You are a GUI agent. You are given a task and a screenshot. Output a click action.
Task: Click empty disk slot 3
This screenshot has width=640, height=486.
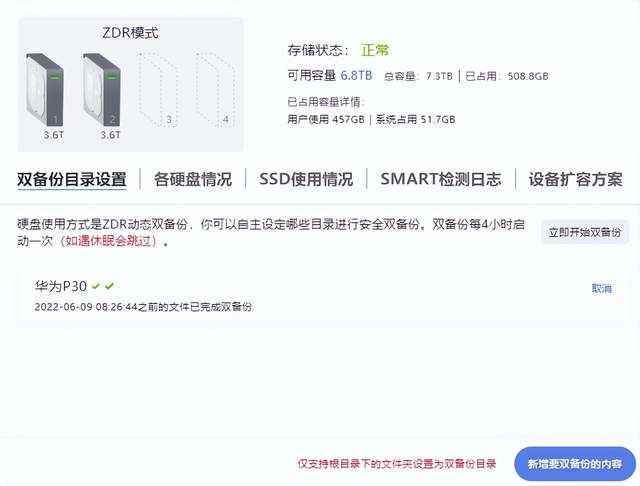click(x=158, y=89)
